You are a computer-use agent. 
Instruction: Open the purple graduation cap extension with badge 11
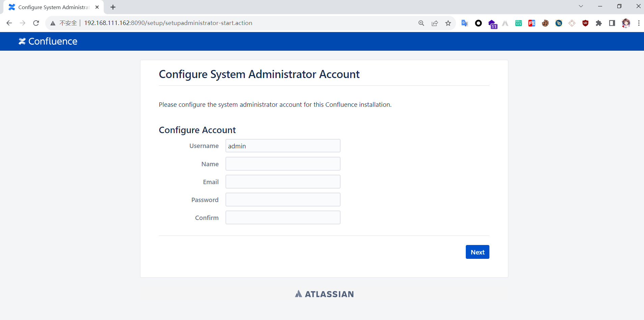coord(492,24)
